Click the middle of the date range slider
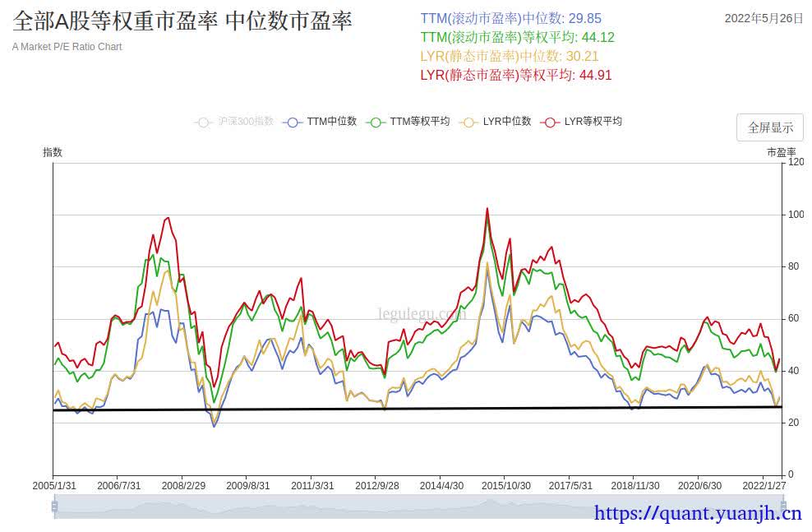The image size is (812, 532). coord(418,507)
